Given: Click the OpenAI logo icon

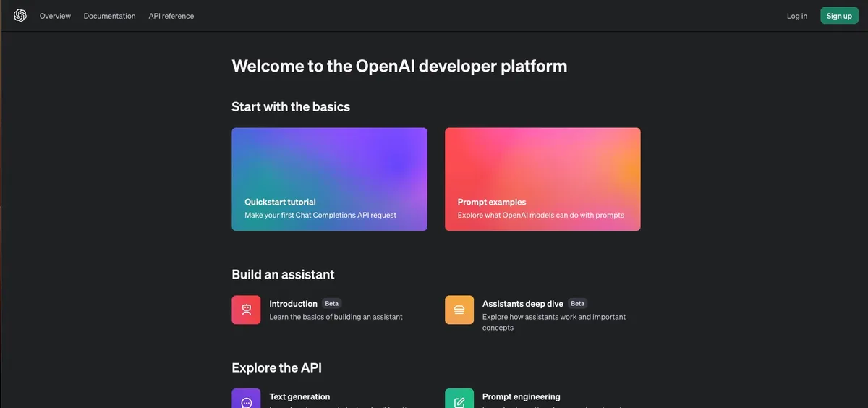Looking at the screenshot, I should [20, 15].
